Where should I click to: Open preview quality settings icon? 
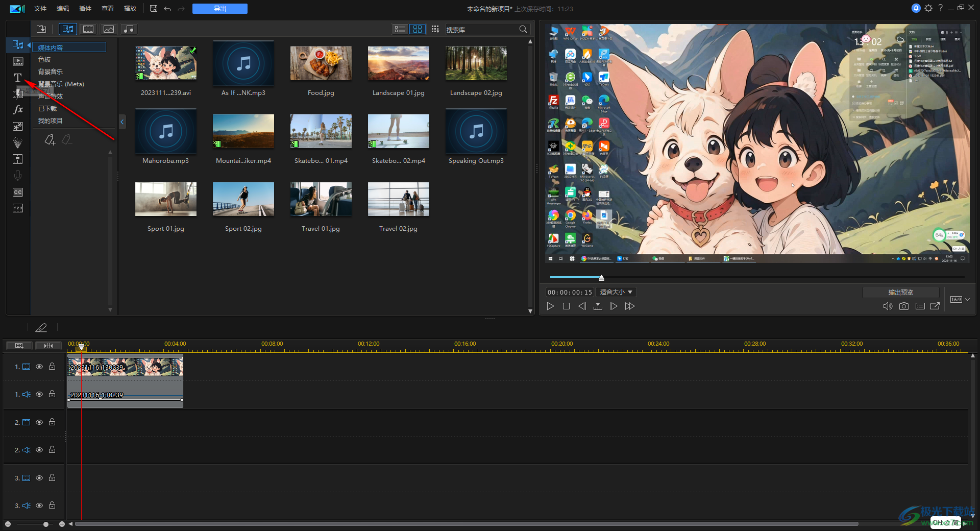[x=920, y=306]
